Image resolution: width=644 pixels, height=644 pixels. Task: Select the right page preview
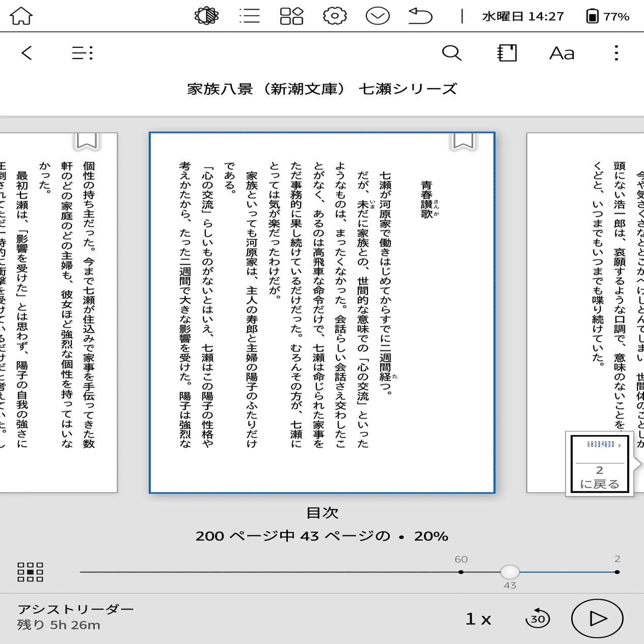(x=585, y=312)
